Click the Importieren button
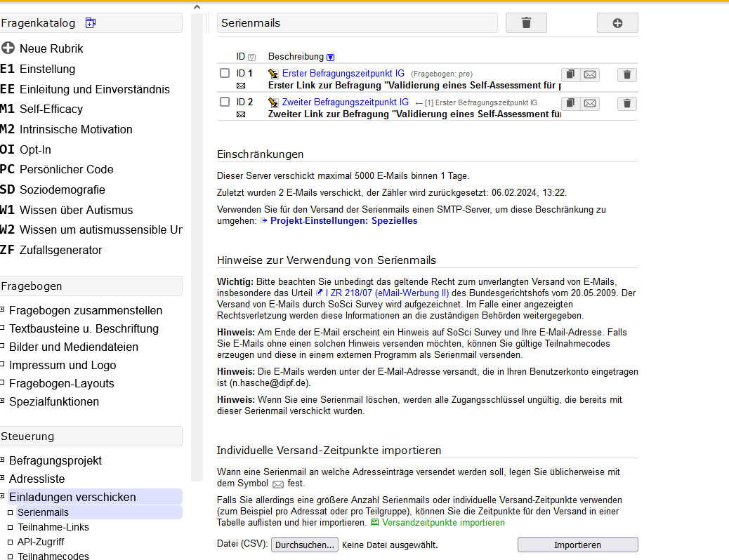Image resolution: width=729 pixels, height=560 pixels. (577, 545)
